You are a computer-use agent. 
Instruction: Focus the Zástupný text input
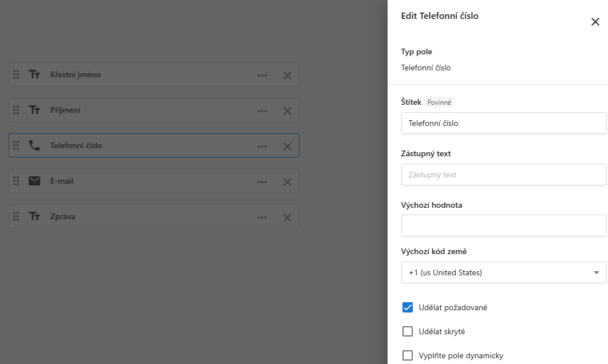point(504,175)
